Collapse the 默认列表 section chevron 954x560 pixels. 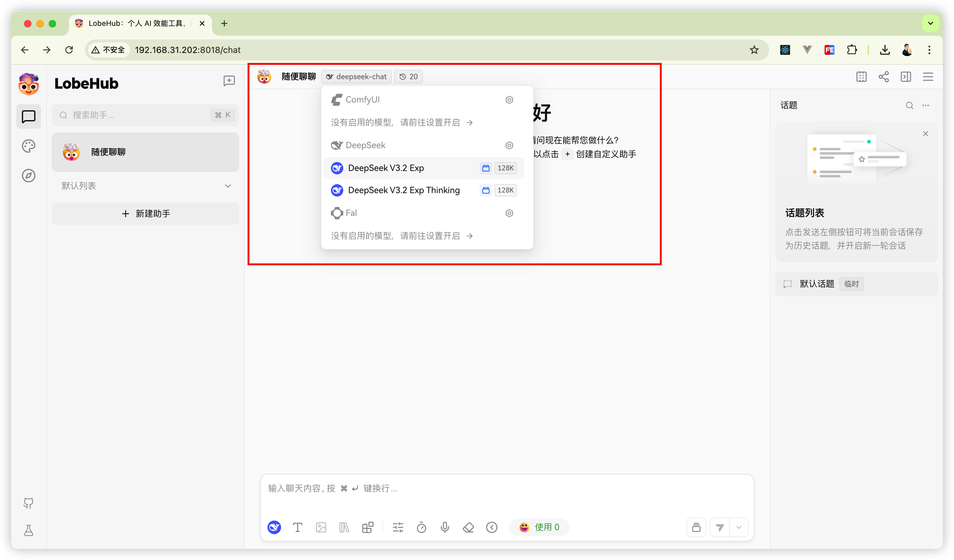(228, 186)
